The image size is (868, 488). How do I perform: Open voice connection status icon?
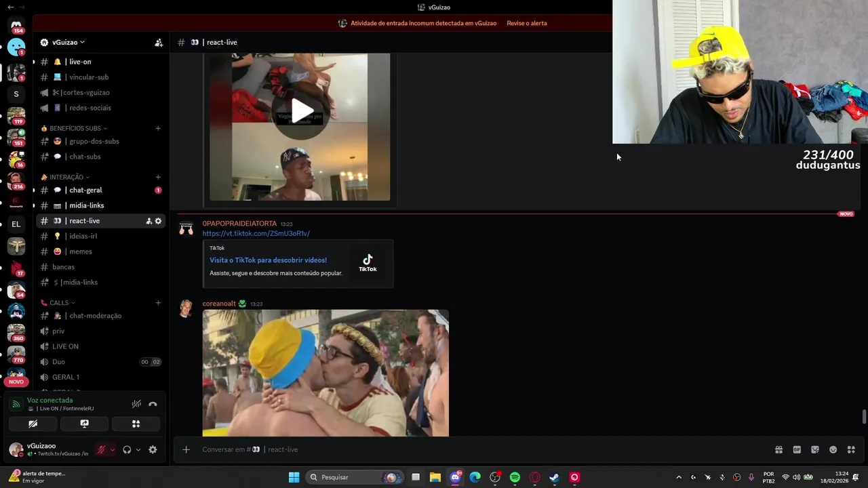(16, 404)
